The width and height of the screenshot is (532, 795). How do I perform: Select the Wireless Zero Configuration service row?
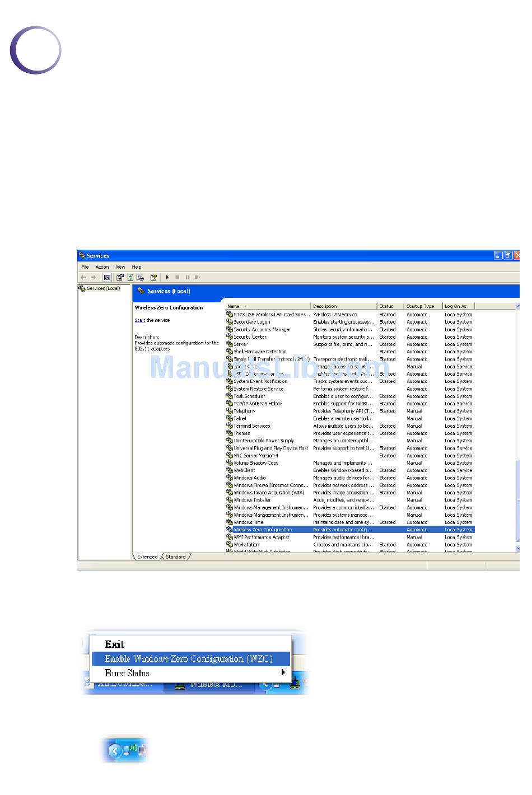click(x=263, y=530)
